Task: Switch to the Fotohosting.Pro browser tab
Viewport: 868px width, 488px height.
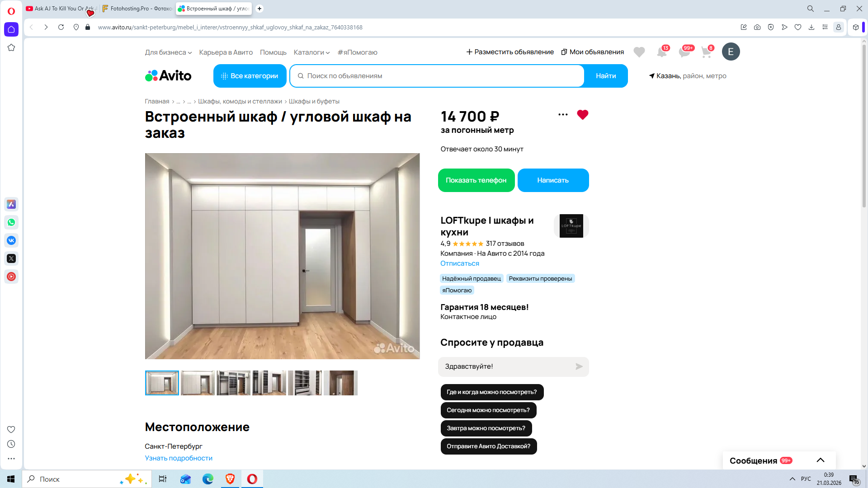Action: coord(137,9)
